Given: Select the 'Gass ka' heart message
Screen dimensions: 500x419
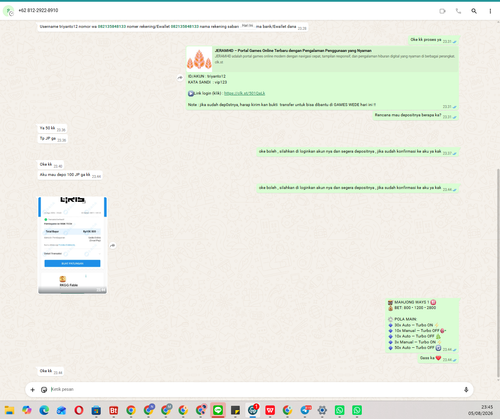Looking at the screenshot, I should 438,358.
